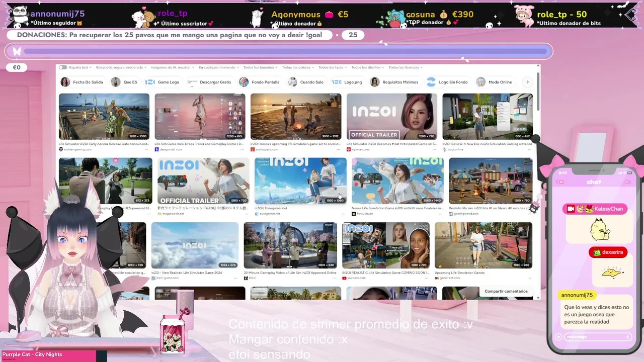The width and height of the screenshot is (644, 362).
Task: Click the dexastra username tag in chat
Action: coord(608,252)
